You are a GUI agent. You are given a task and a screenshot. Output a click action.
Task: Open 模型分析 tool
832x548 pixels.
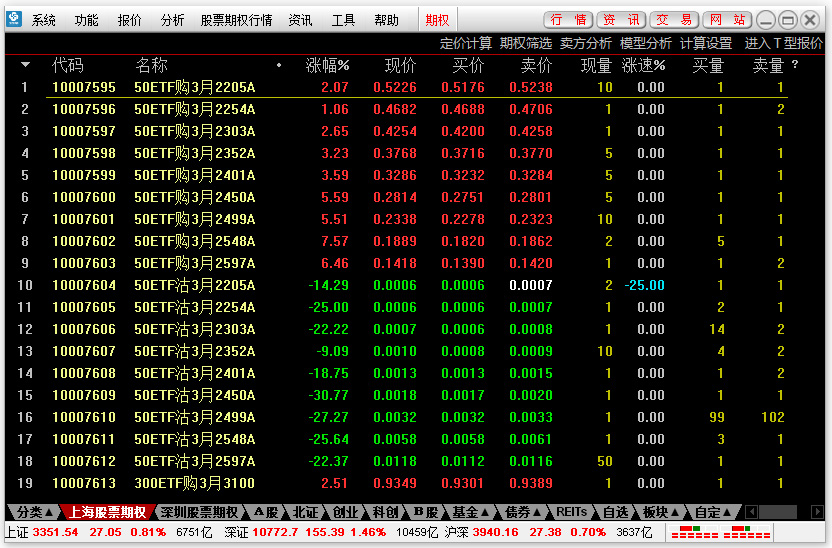pyautogui.click(x=646, y=44)
